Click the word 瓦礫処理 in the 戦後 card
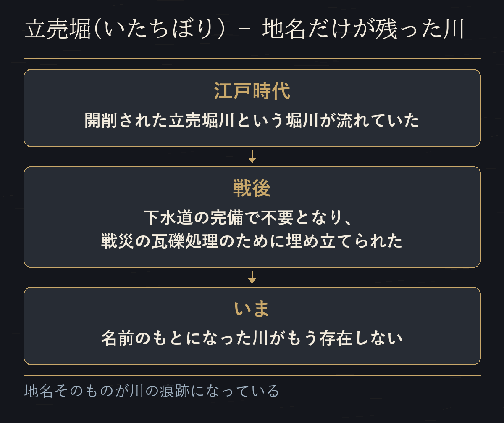 click(185, 242)
